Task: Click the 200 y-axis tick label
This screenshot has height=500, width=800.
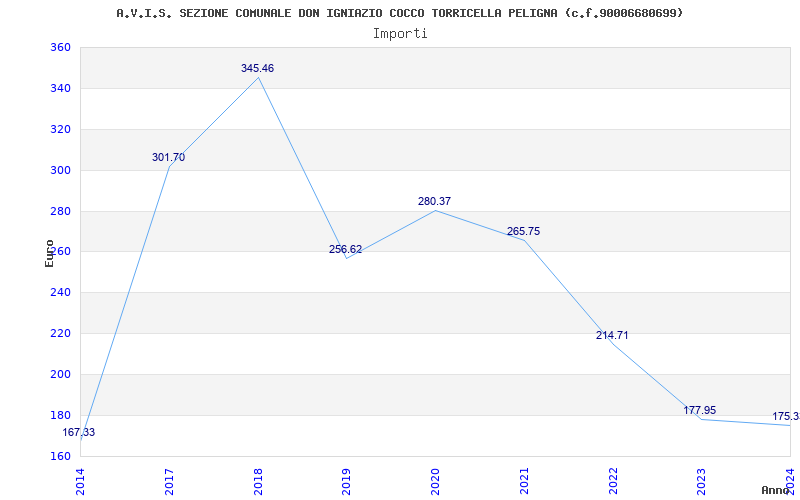Action: (x=60, y=374)
